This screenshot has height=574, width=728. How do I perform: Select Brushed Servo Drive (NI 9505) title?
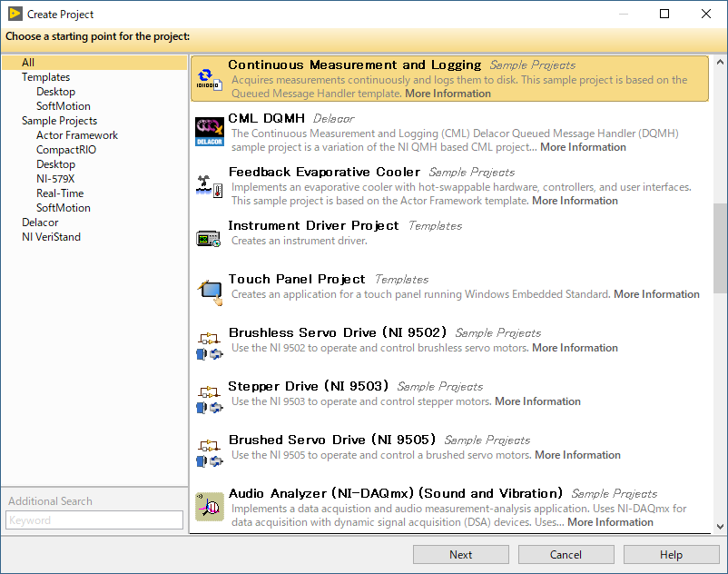click(332, 440)
